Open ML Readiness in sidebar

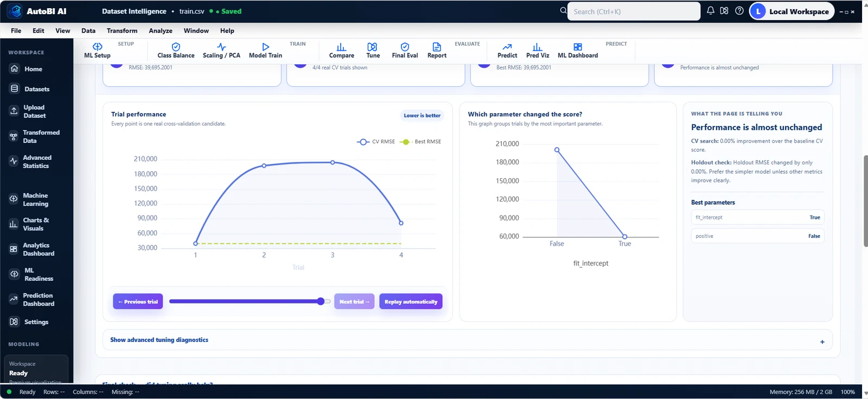tap(36, 274)
